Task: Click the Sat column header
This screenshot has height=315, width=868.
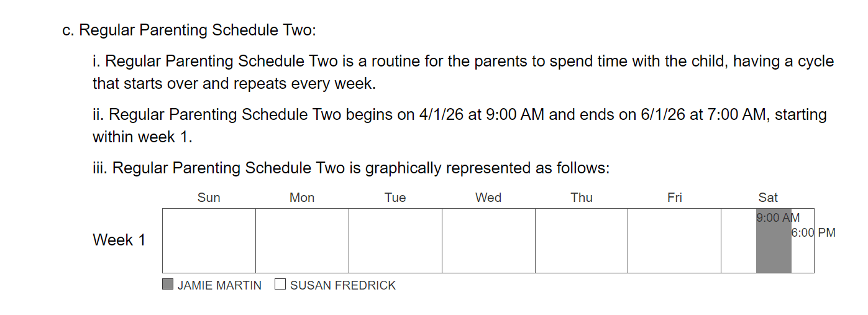Action: coord(768,198)
